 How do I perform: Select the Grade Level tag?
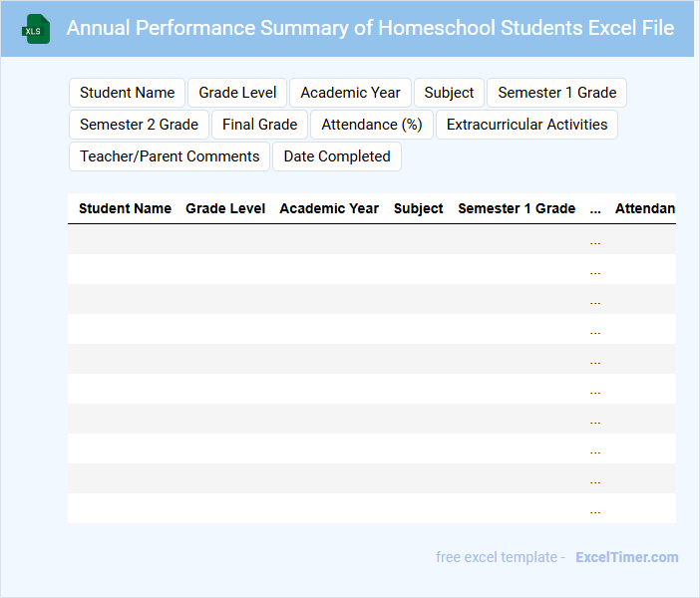tap(237, 93)
